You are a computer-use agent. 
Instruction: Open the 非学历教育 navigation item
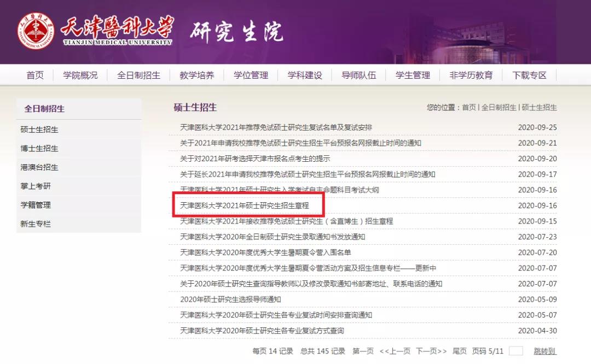pyautogui.click(x=471, y=75)
